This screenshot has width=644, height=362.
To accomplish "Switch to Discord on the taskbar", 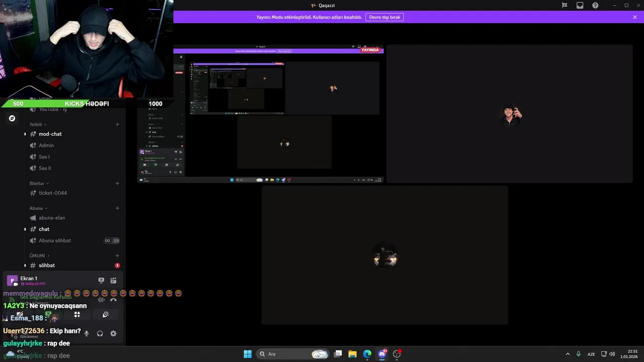I will pos(382,354).
